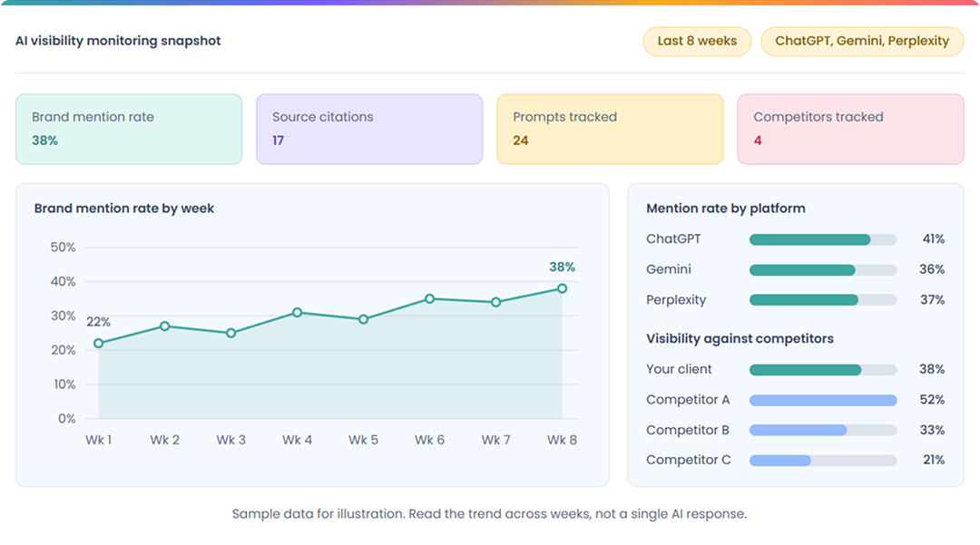Click the Gemini mention rate bar
980x545 pixels.
point(823,269)
